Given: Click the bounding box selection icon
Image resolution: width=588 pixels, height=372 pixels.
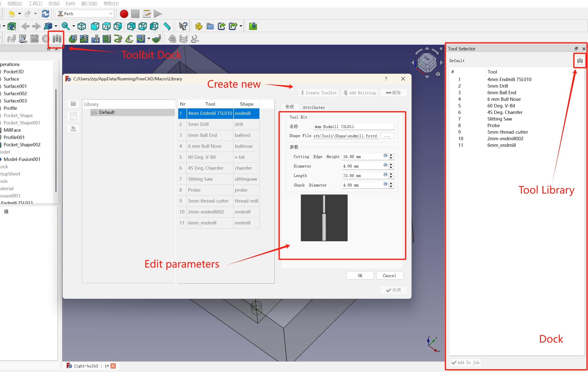Looking at the screenshot, I should tap(11, 26).
